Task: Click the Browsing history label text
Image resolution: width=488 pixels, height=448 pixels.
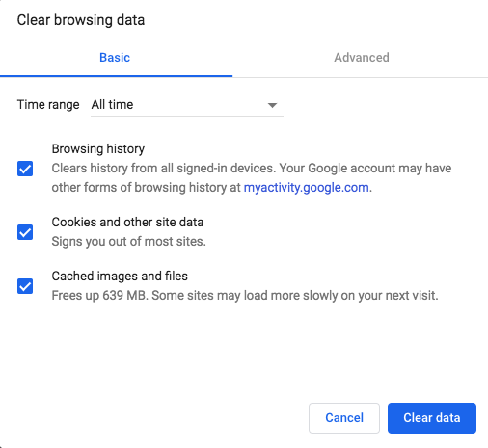Action: 98,149
